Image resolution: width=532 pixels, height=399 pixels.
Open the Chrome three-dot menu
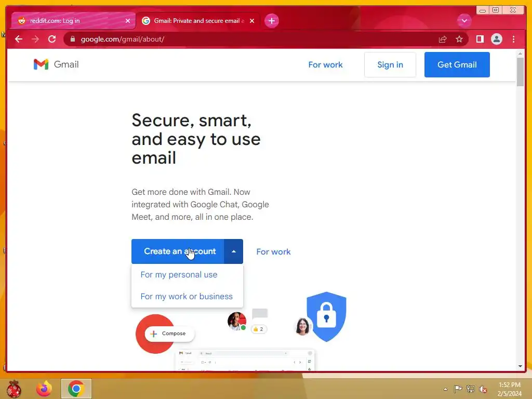coord(513,39)
